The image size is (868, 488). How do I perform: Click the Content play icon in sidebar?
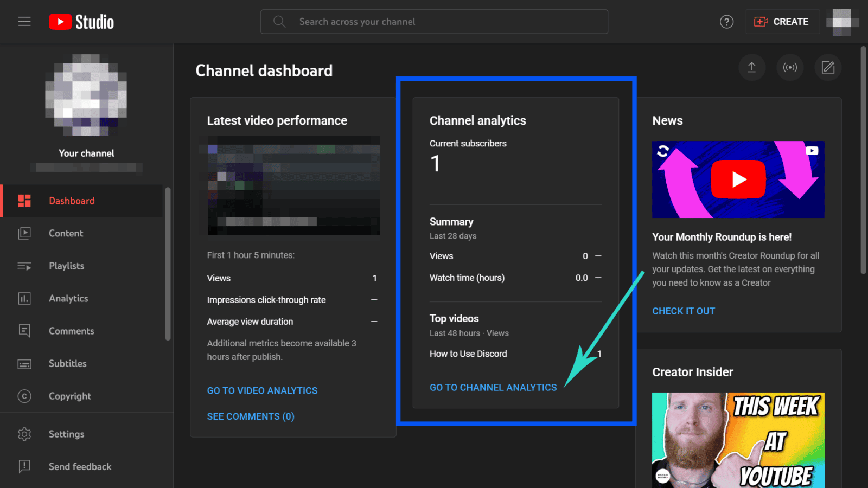click(x=24, y=233)
